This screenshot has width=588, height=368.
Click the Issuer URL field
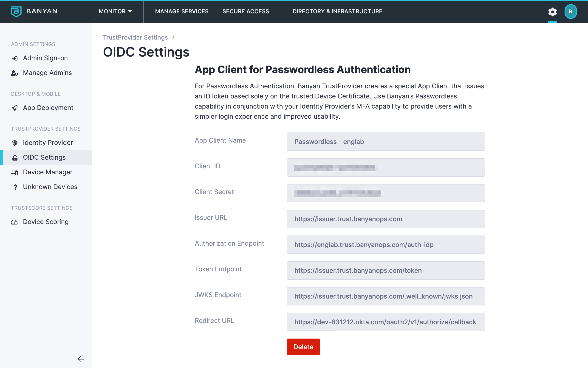coord(386,219)
